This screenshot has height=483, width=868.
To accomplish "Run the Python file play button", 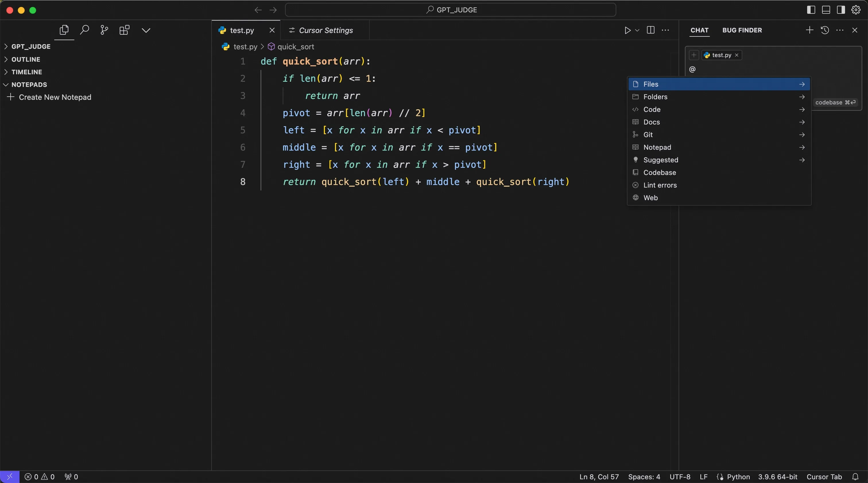I will coord(627,30).
